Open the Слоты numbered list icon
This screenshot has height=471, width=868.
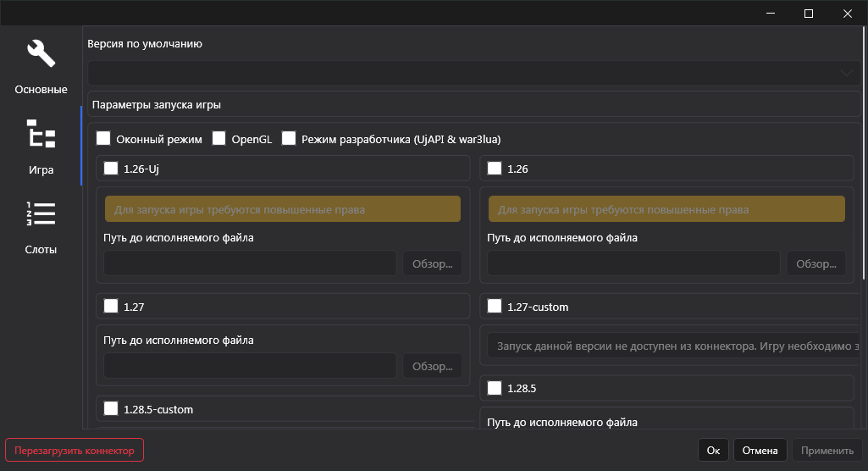pos(41,214)
